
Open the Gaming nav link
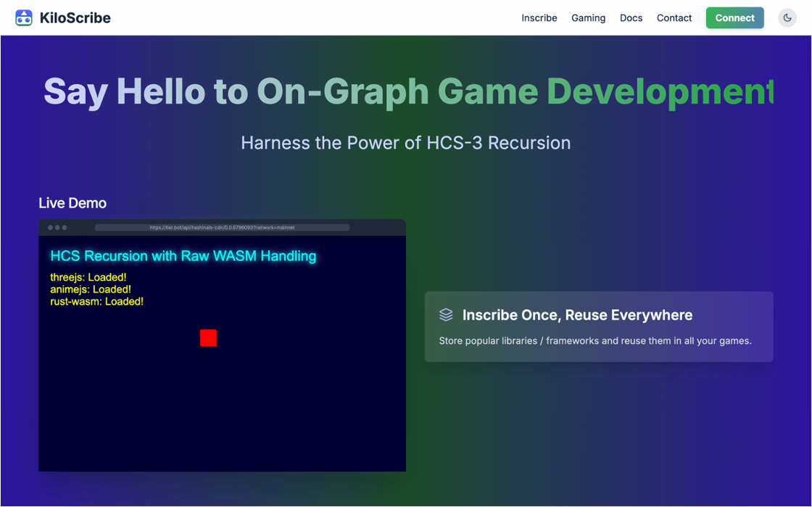(x=588, y=18)
